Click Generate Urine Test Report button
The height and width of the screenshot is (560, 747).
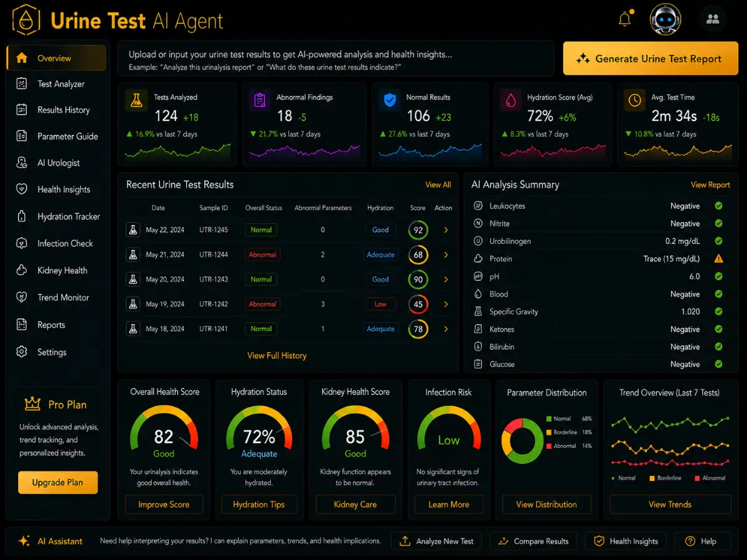tap(650, 58)
